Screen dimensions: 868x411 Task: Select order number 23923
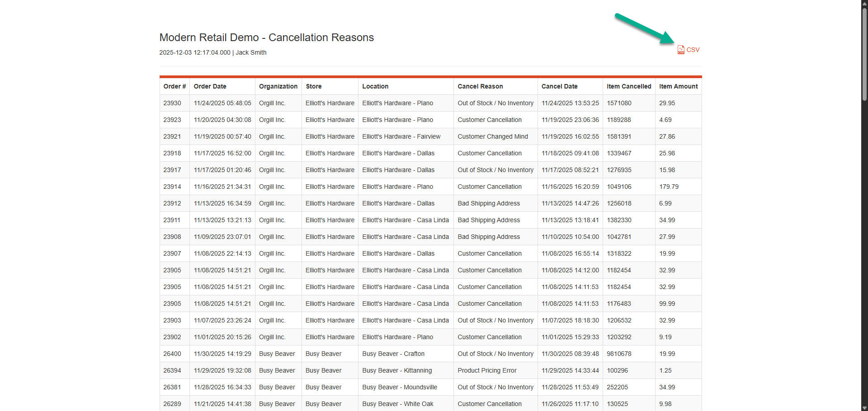point(172,120)
